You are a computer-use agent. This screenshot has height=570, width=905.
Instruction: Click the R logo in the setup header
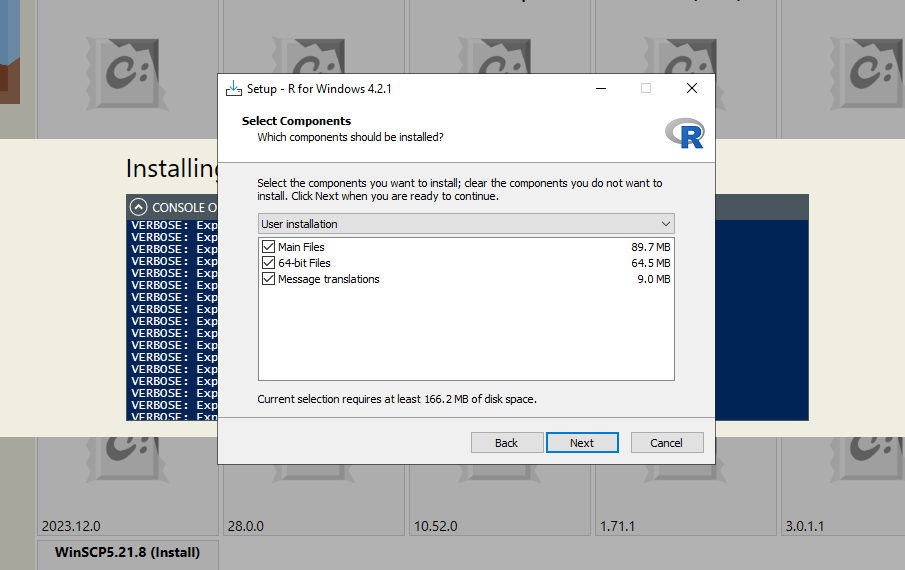coord(685,134)
